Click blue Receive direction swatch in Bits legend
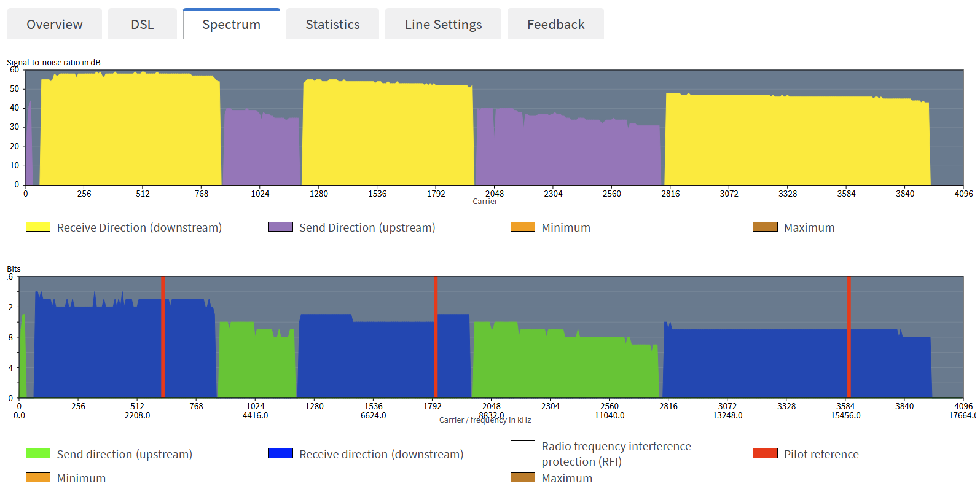Viewport: 980px width, 497px height. click(x=280, y=453)
